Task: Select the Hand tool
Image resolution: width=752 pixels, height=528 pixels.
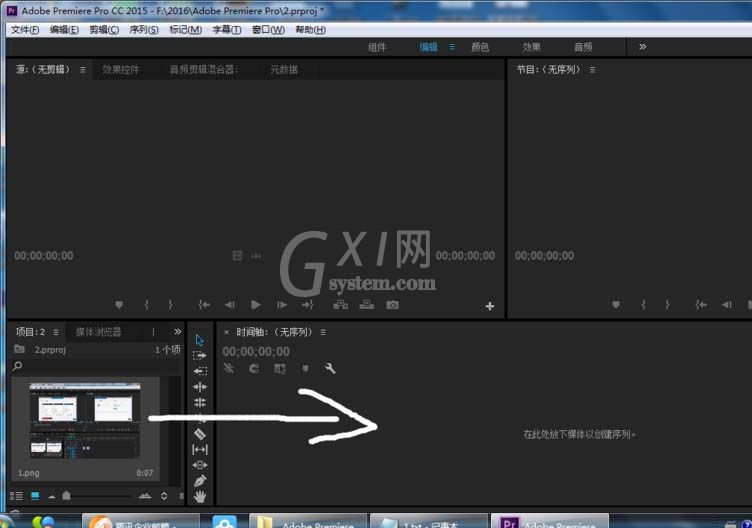Action: coord(200,497)
